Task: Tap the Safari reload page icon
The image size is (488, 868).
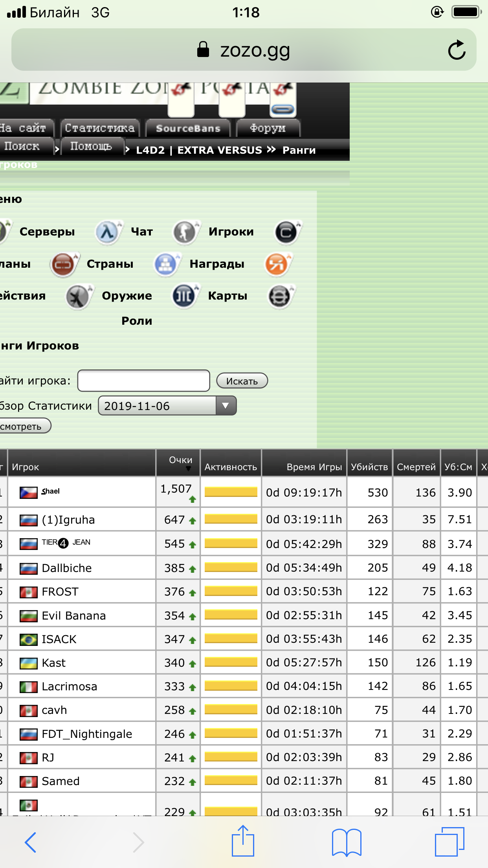Action: pos(457,50)
